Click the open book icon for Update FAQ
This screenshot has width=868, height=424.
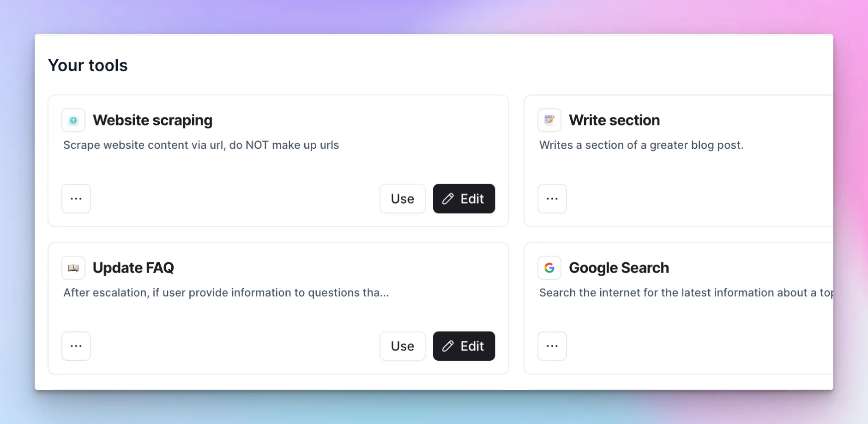tap(73, 268)
